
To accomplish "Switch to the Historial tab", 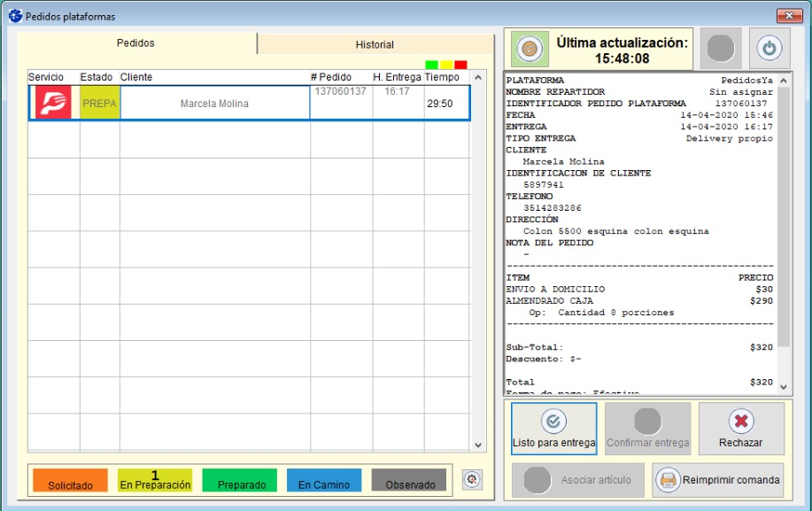I will pyautogui.click(x=375, y=44).
